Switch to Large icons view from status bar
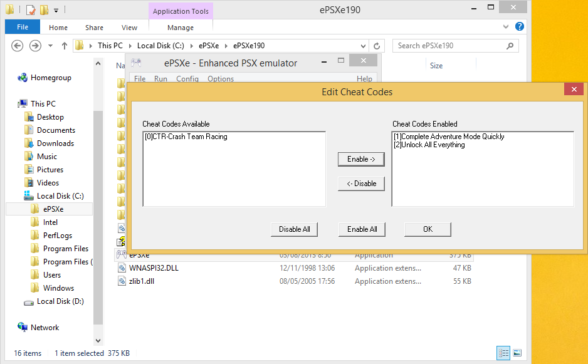This screenshot has height=364, width=588. tap(517, 353)
